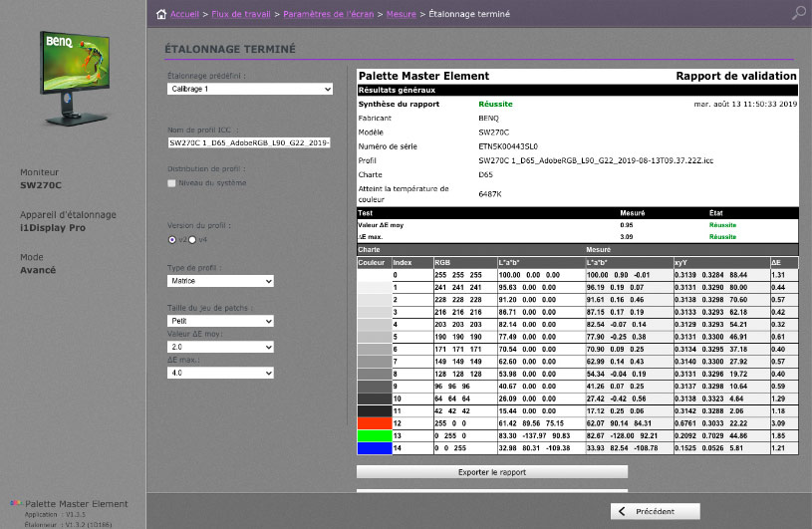Image resolution: width=812 pixels, height=529 pixels.
Task: Click Palette Master Element logo icon
Action: click(x=16, y=503)
